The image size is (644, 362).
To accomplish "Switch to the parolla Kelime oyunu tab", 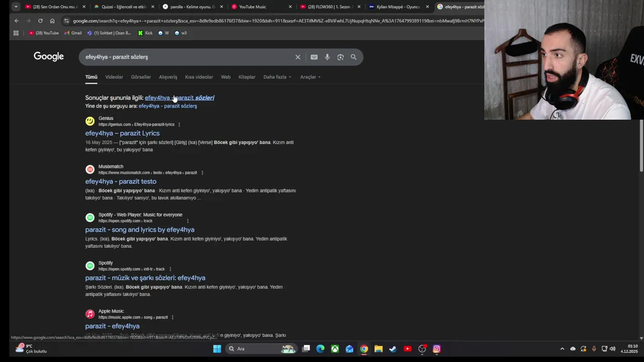I will point(192,7).
